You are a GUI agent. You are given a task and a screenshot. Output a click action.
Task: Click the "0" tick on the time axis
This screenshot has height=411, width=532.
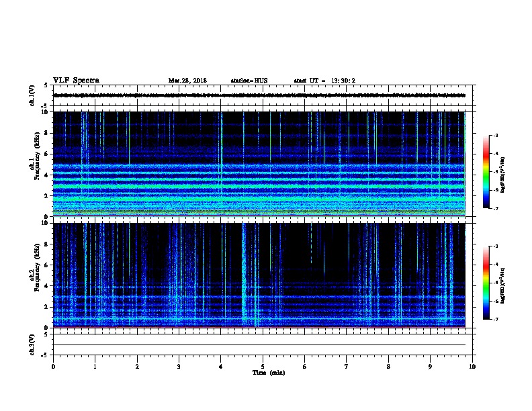53,367
